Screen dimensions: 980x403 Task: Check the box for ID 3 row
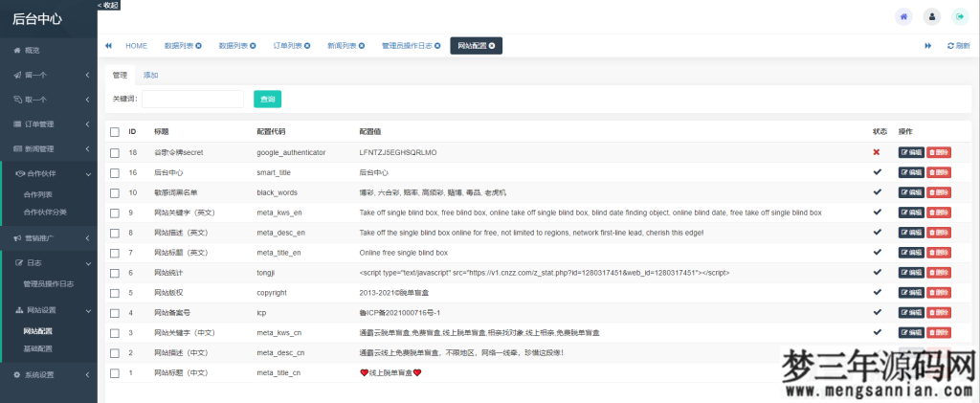[x=115, y=333]
